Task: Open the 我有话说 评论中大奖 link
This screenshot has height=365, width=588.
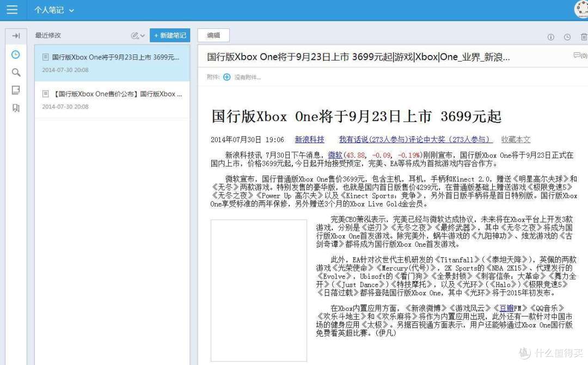Action: (415, 139)
